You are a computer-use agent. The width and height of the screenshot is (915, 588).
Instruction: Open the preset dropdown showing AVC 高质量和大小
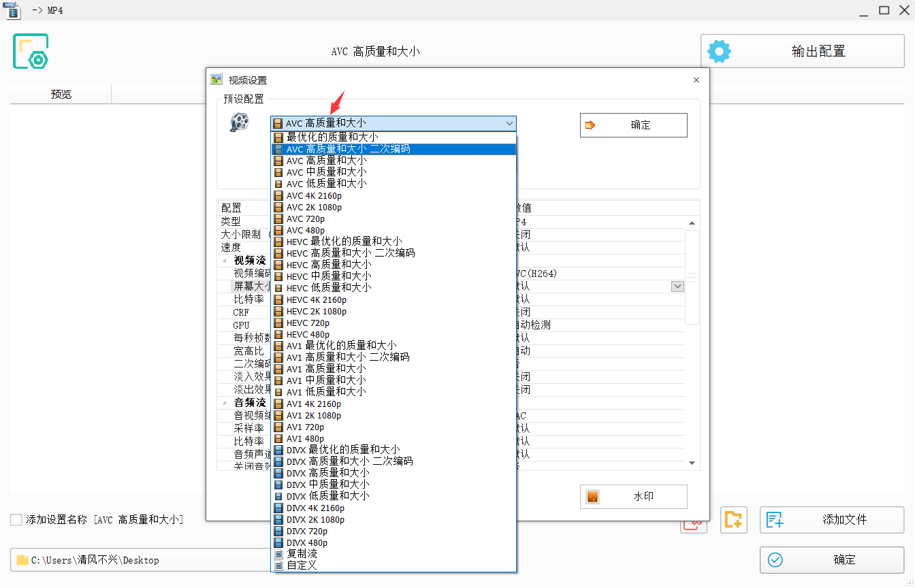(393, 123)
